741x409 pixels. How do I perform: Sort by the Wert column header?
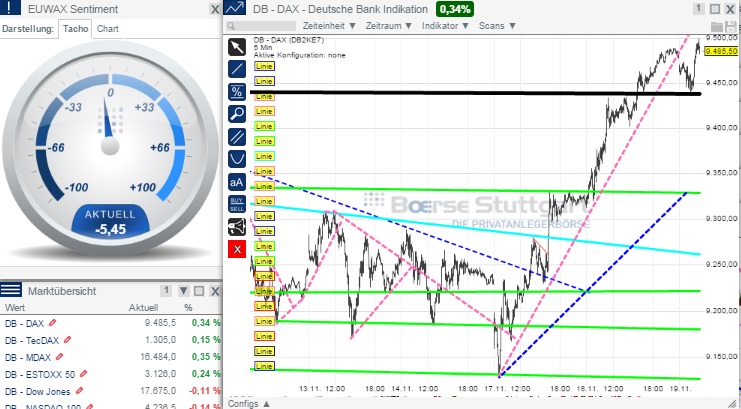tap(15, 308)
